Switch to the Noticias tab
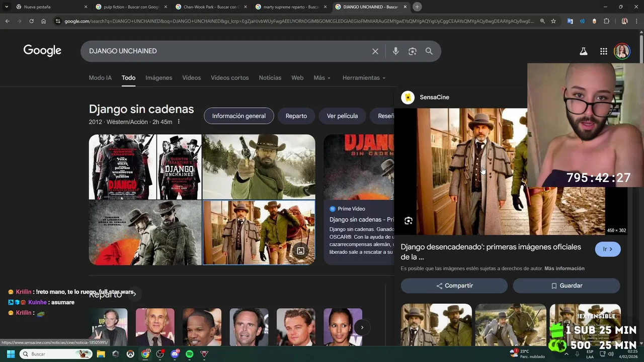 pos(270,78)
